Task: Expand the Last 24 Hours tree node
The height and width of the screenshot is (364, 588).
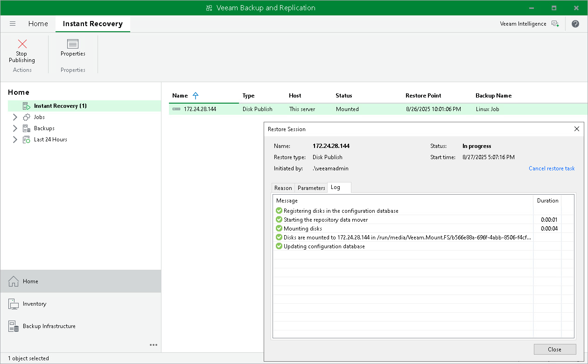Action: coord(15,140)
